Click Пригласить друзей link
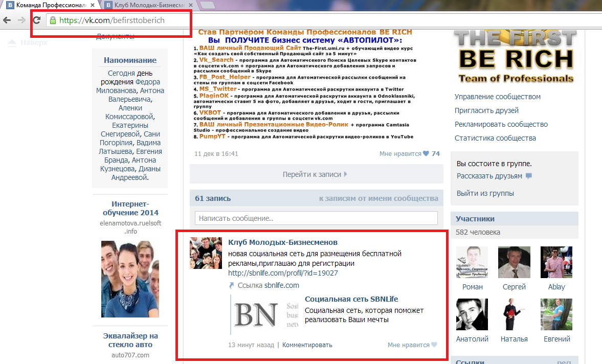This screenshot has height=364, width=602. [486, 110]
